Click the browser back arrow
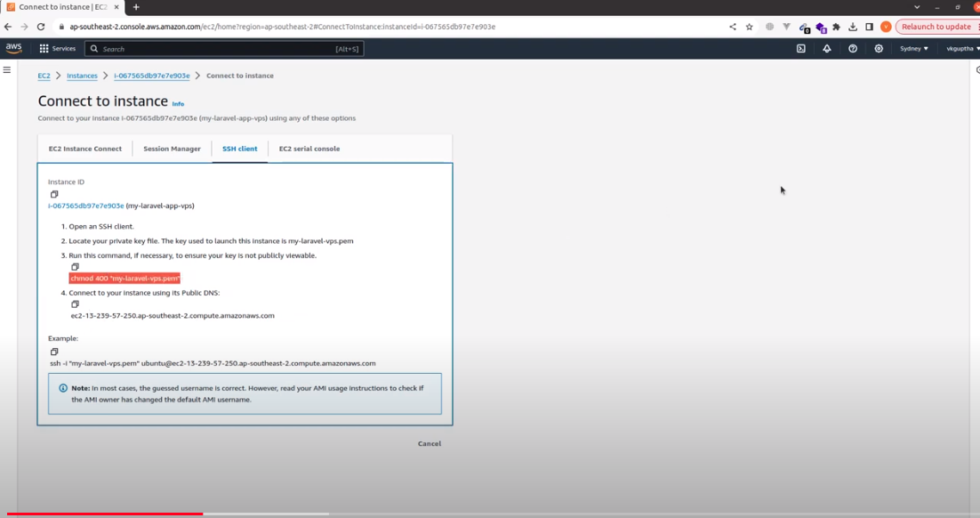 [x=7, y=27]
